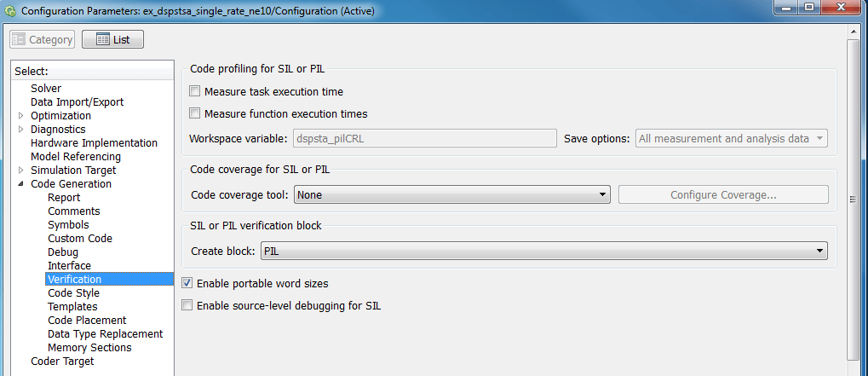Click the Workspace variable text field

click(425, 139)
